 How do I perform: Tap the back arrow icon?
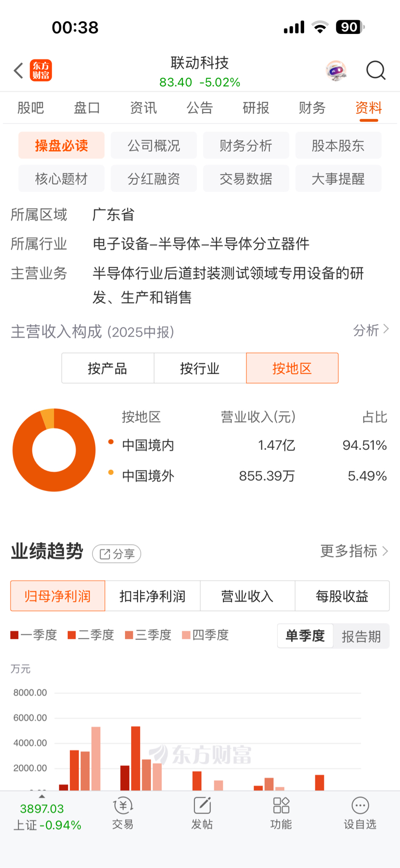tap(19, 70)
